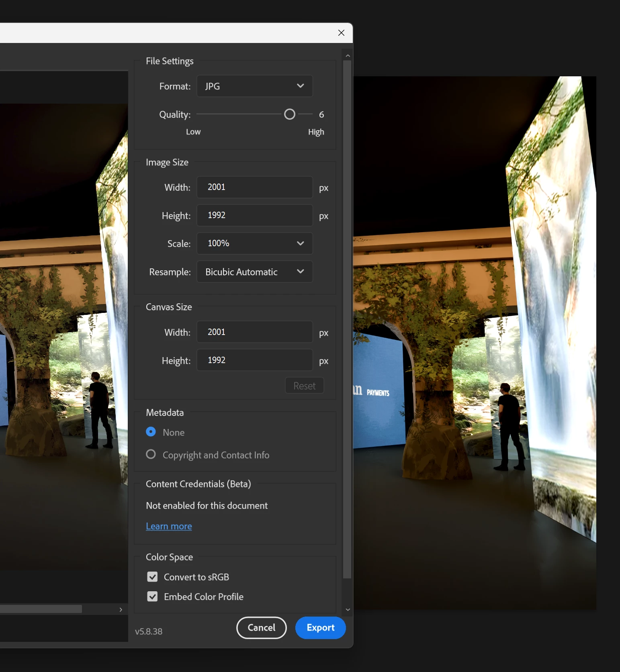Click the Quality slider handle
Viewport: 620px width, 672px height.
[289, 114]
